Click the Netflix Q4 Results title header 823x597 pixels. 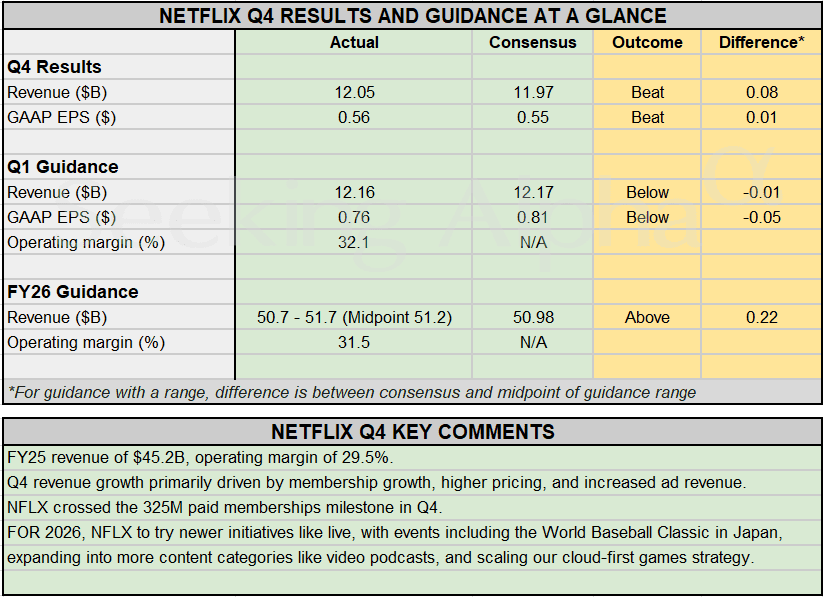tap(412, 16)
